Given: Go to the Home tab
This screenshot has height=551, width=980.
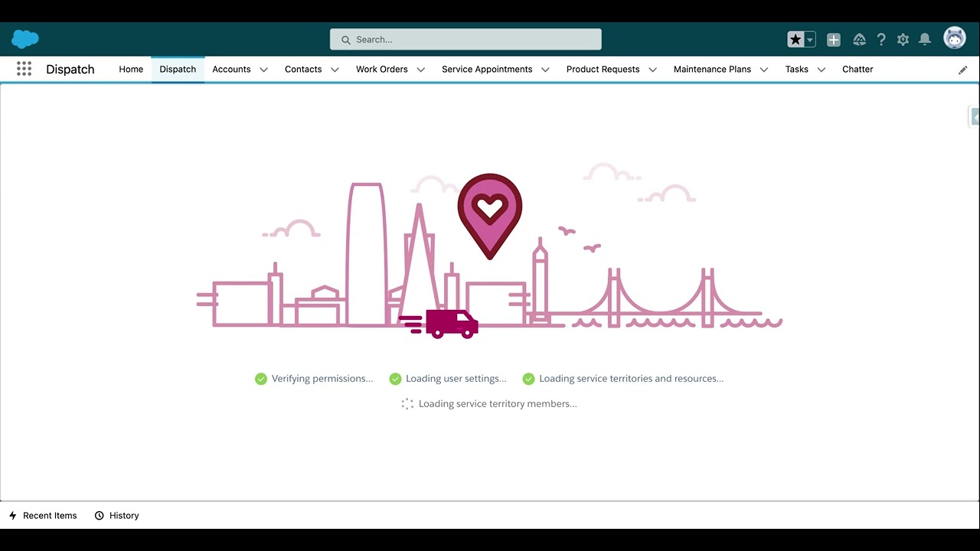Looking at the screenshot, I should (x=131, y=69).
